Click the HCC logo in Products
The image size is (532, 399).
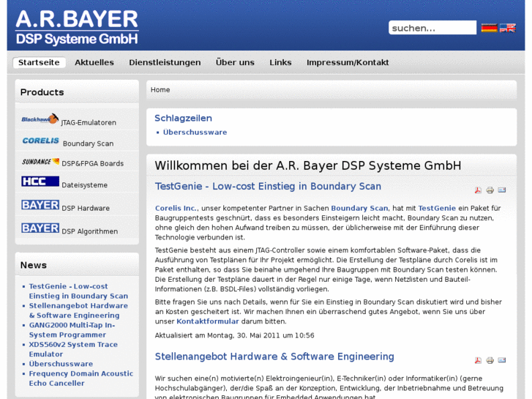pyautogui.click(x=40, y=182)
